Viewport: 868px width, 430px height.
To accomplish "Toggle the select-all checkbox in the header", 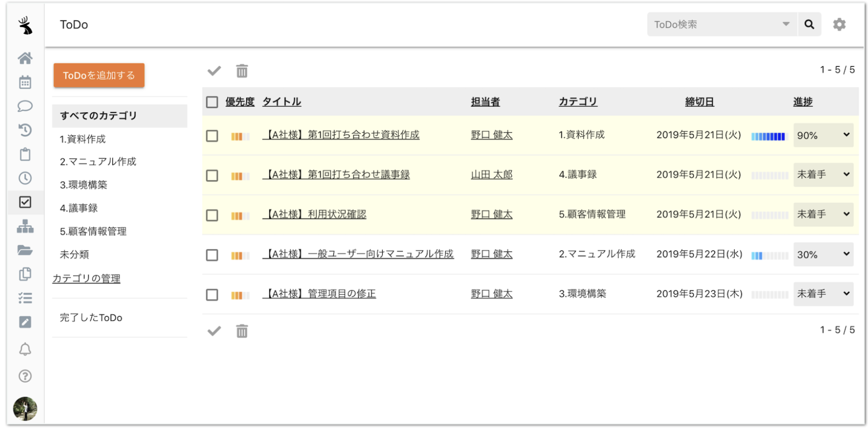I will (x=212, y=102).
